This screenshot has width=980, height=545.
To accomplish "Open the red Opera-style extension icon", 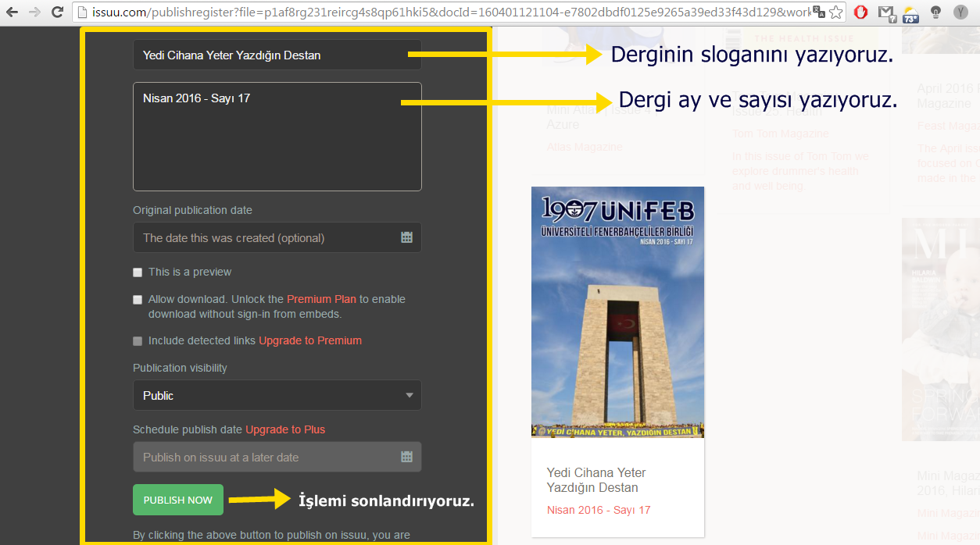I will [860, 12].
